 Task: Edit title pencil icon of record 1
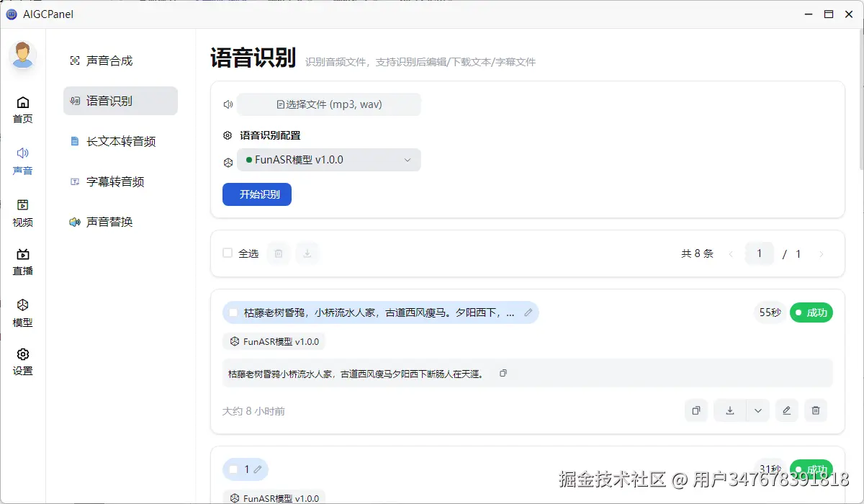pyautogui.click(x=258, y=469)
